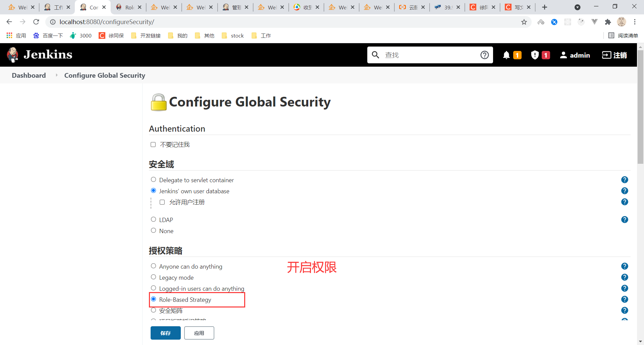Click the Configure Global Security breadcrumb
This screenshot has width=644, height=345.
tap(105, 75)
